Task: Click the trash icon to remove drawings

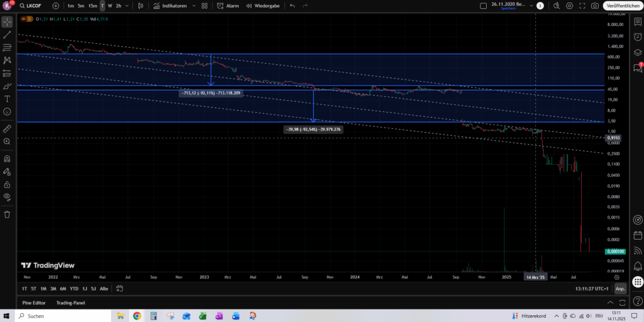Action: [x=8, y=214]
